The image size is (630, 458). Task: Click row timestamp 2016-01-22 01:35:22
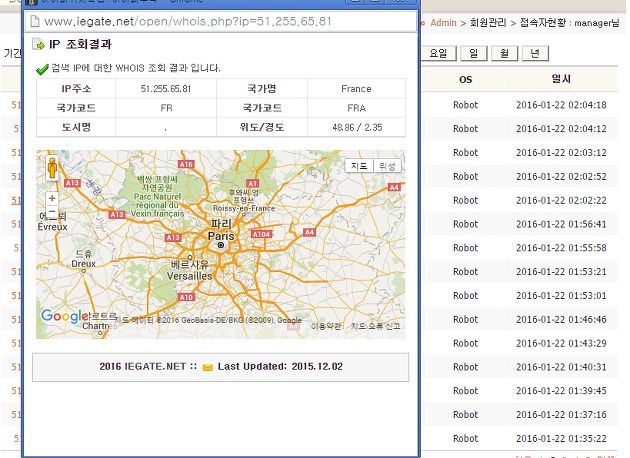pyautogui.click(x=561, y=438)
